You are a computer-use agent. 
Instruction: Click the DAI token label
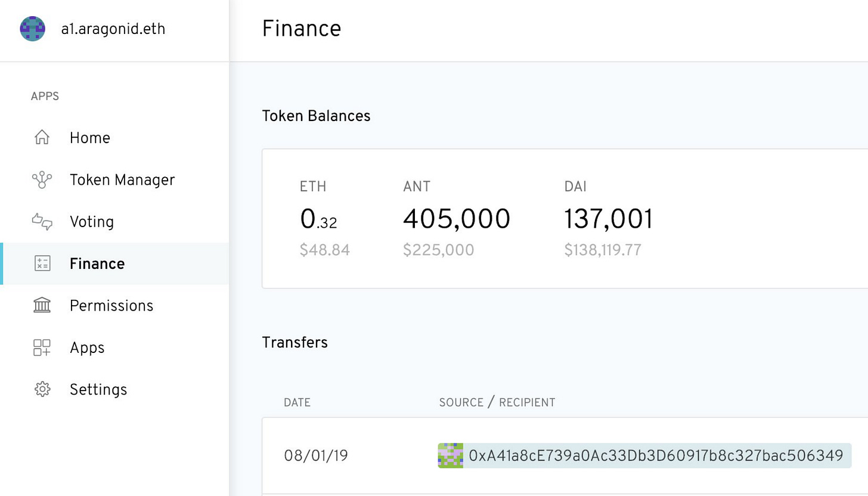point(575,187)
